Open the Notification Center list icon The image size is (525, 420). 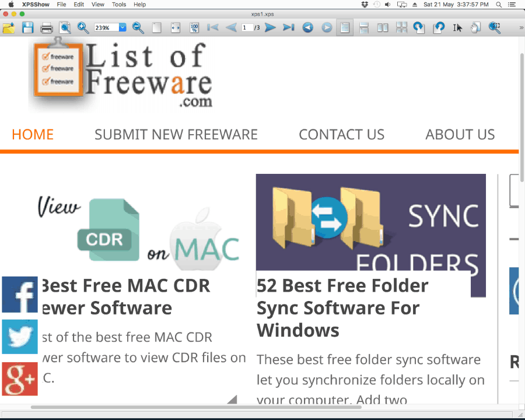(x=511, y=4)
